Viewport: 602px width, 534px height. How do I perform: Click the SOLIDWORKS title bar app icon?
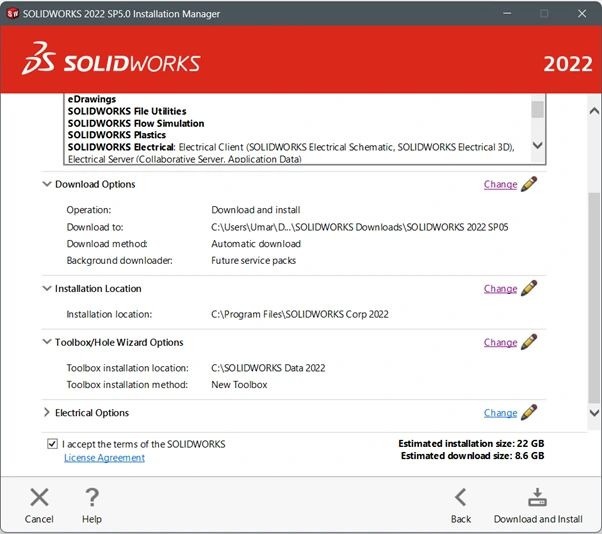[x=12, y=13]
